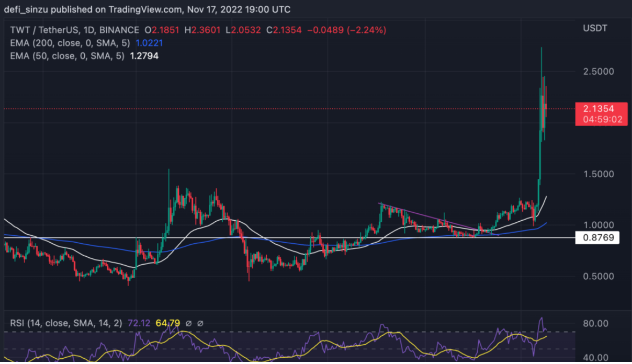
Task: Click the USDT currency label on price axis
Action: (x=595, y=28)
